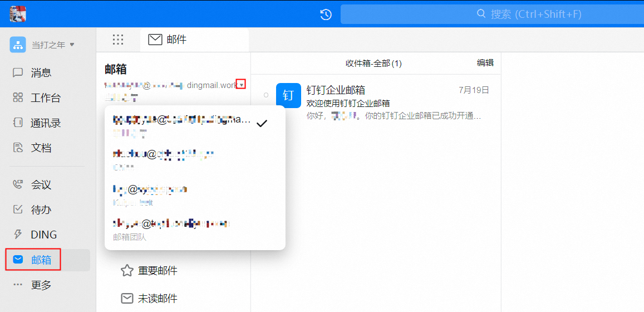This screenshot has height=312, width=644.
Task: Toggle the unread circle on 钉钉企业邮箱 mail
Action: [x=266, y=95]
